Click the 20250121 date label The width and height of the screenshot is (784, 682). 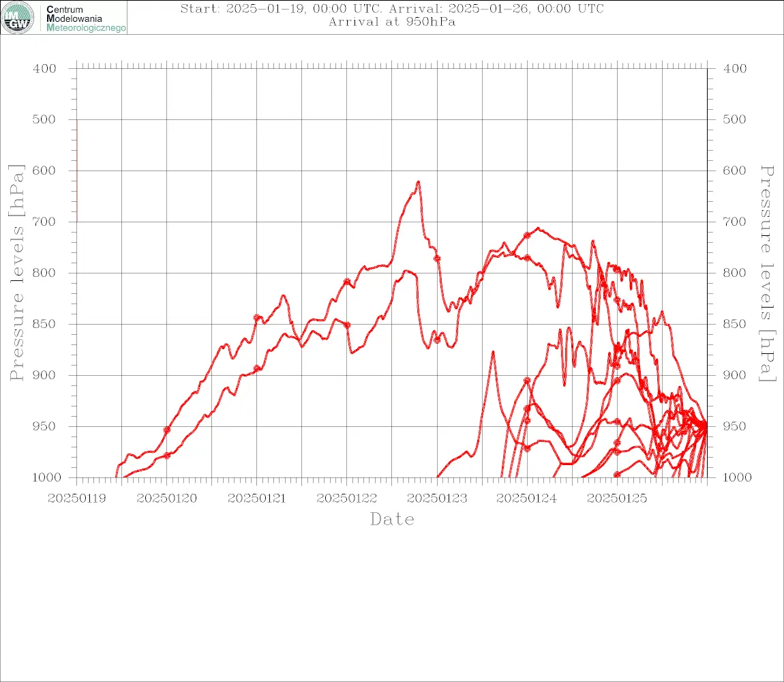pyautogui.click(x=257, y=499)
